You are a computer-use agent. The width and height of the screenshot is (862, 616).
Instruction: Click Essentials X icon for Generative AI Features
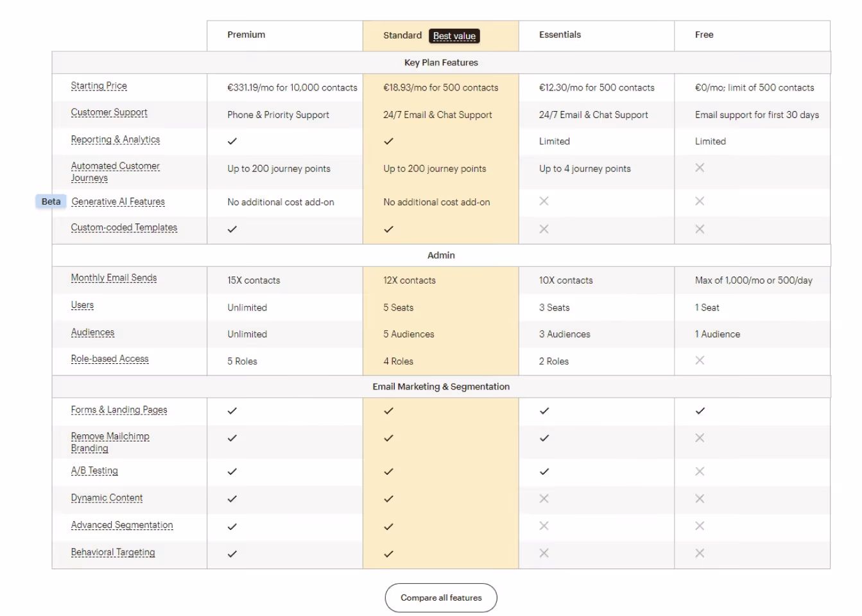pyautogui.click(x=544, y=201)
